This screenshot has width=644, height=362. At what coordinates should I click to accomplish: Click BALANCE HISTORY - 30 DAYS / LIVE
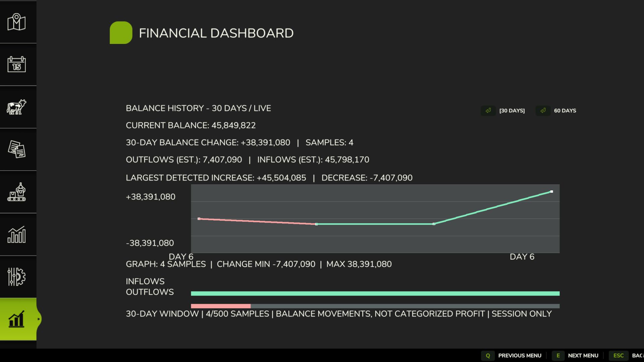tap(198, 108)
